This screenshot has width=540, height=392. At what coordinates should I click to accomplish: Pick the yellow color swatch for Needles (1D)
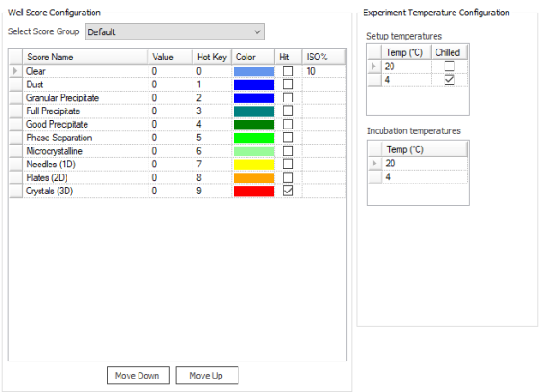click(x=253, y=165)
